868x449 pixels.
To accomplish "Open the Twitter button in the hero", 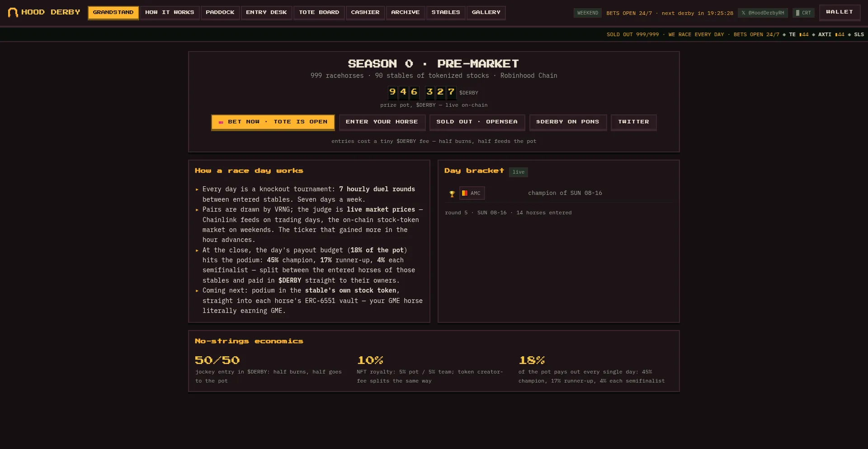I will [x=633, y=122].
